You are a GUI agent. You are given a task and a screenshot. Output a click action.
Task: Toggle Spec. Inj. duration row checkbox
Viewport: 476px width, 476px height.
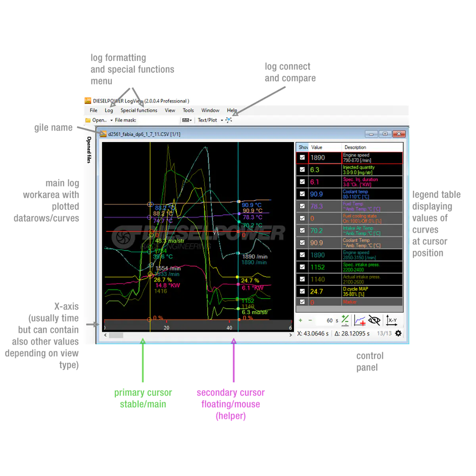click(302, 182)
